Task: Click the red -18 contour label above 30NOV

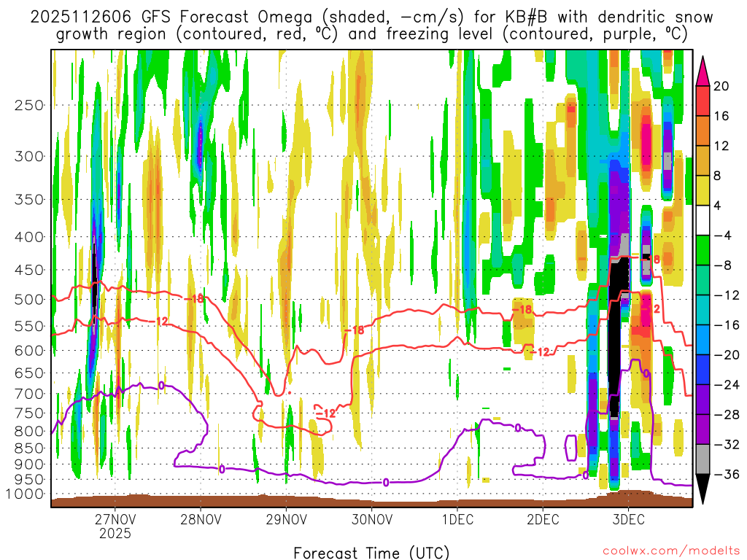Action: [x=355, y=330]
